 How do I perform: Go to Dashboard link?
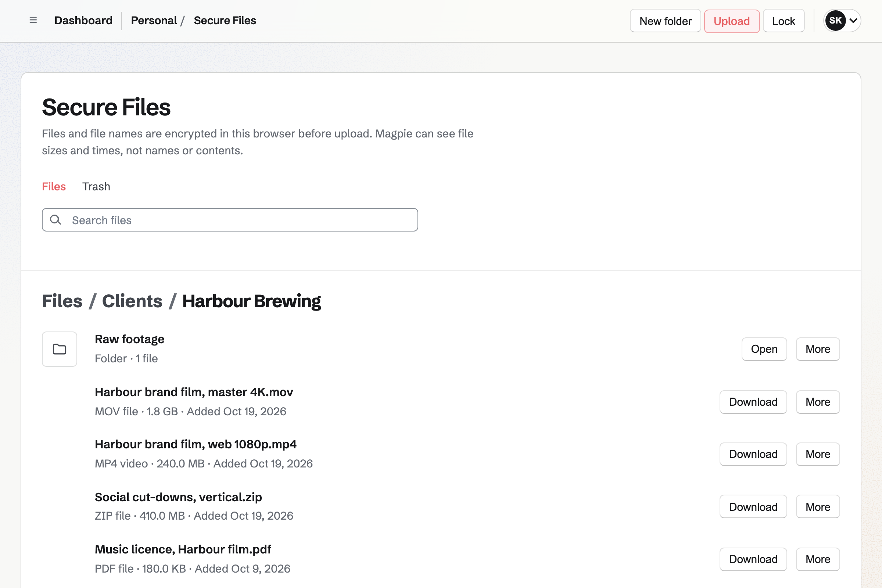[83, 21]
